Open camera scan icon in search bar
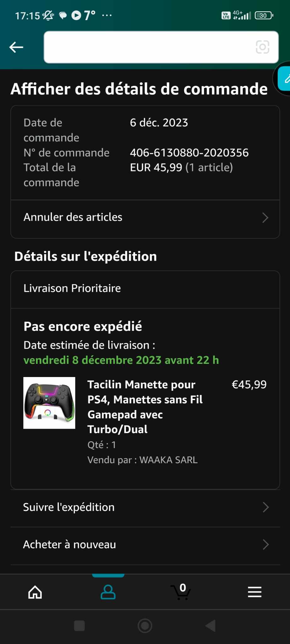This screenshot has width=290, height=644. pyautogui.click(x=262, y=47)
